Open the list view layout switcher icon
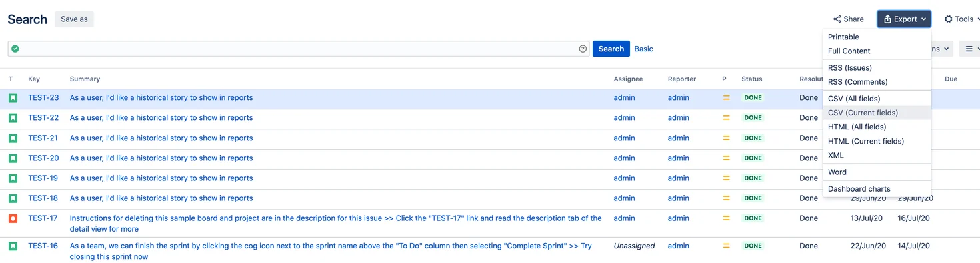980x263 pixels. [x=970, y=49]
